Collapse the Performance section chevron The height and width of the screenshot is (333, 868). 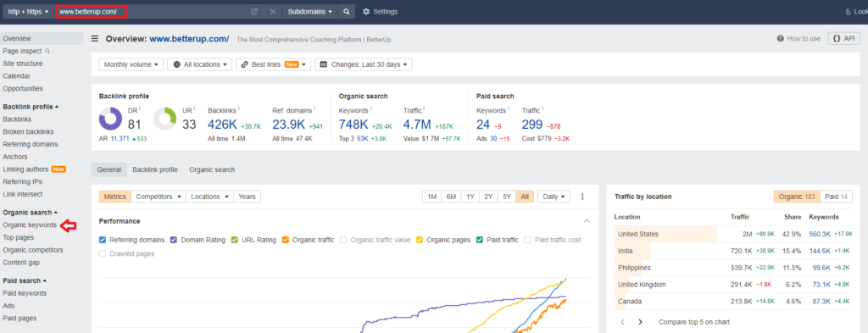click(587, 221)
